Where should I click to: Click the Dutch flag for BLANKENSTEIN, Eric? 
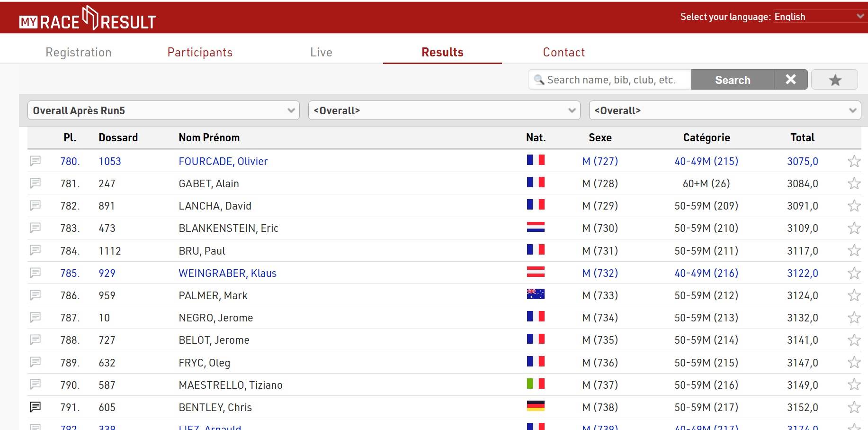point(536,228)
